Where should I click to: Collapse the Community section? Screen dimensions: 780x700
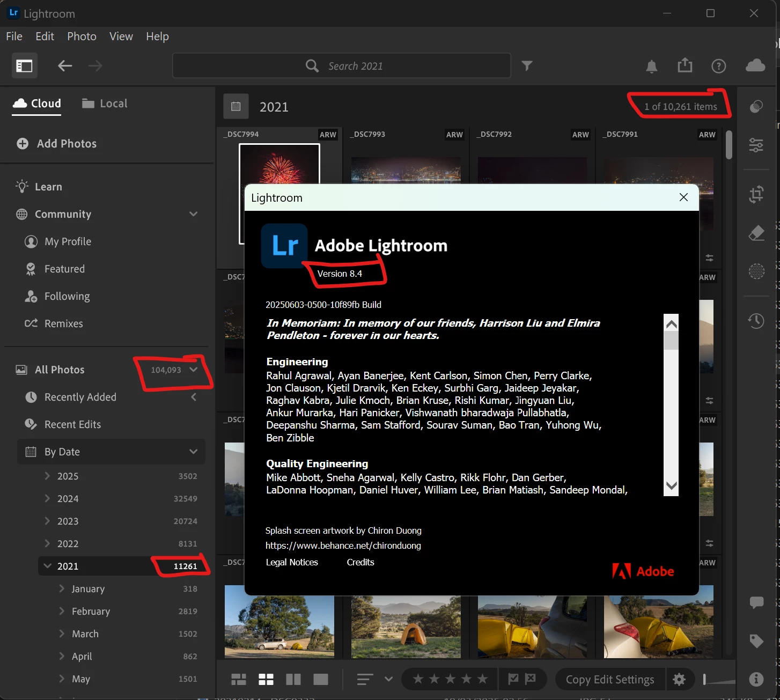point(194,214)
